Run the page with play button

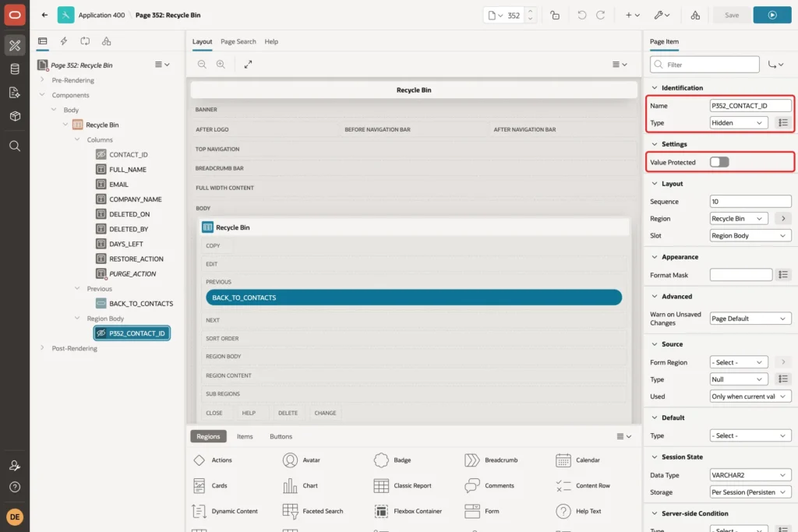pyautogui.click(x=772, y=16)
